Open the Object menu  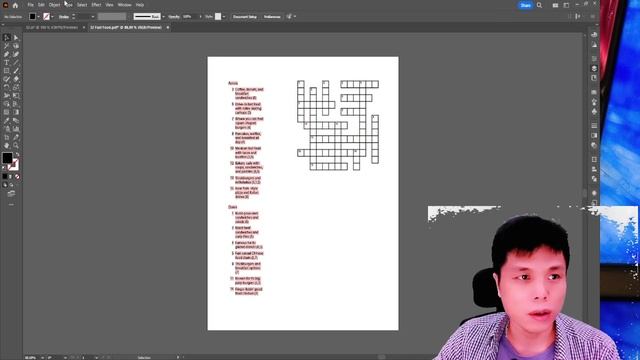(54, 5)
